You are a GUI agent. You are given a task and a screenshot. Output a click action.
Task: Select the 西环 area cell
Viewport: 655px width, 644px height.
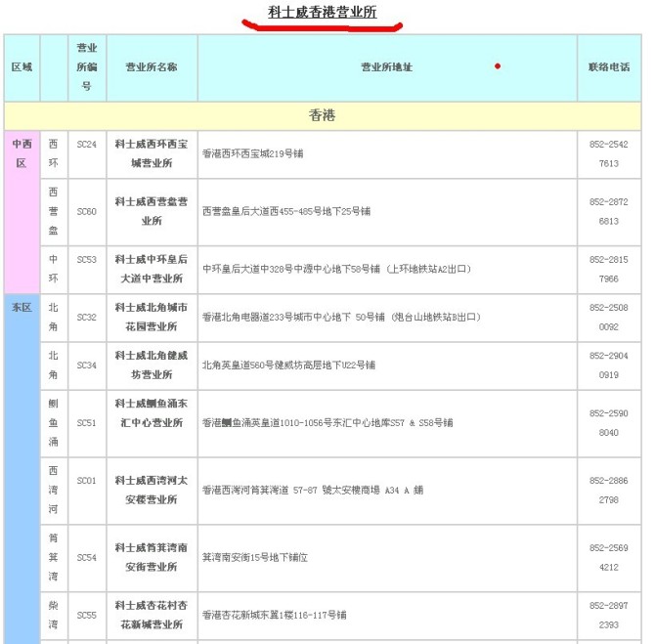[x=54, y=153]
